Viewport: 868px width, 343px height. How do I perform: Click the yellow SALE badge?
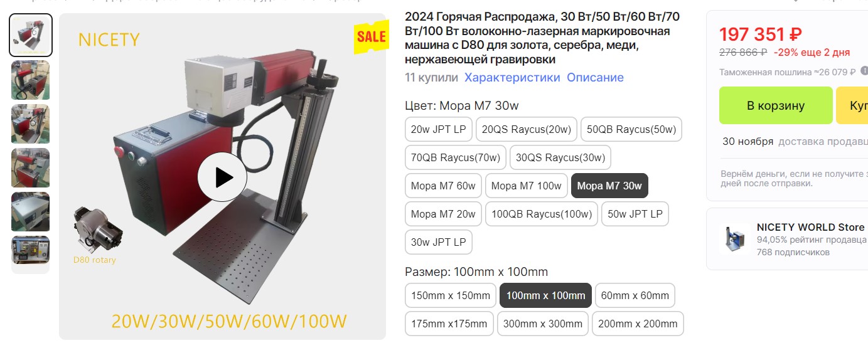point(371,36)
